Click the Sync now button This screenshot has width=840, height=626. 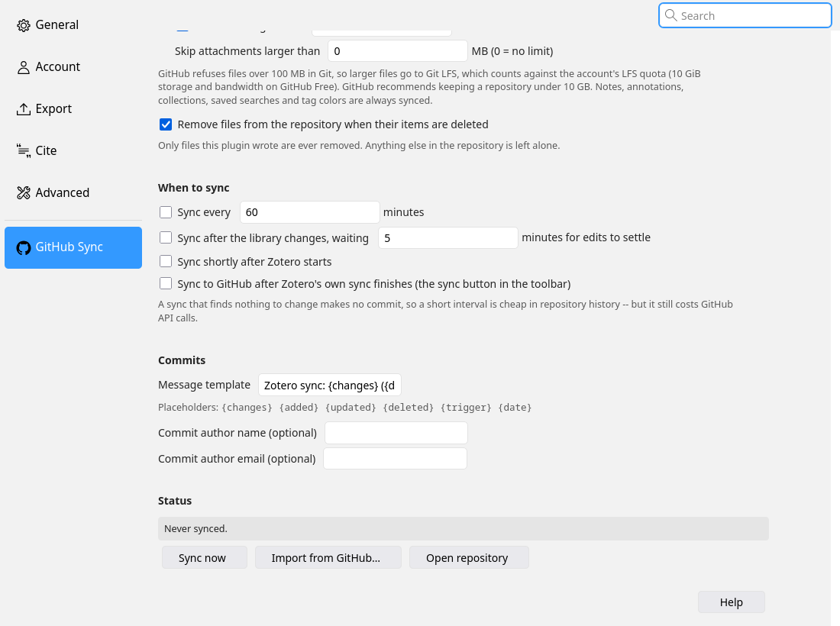205,557
